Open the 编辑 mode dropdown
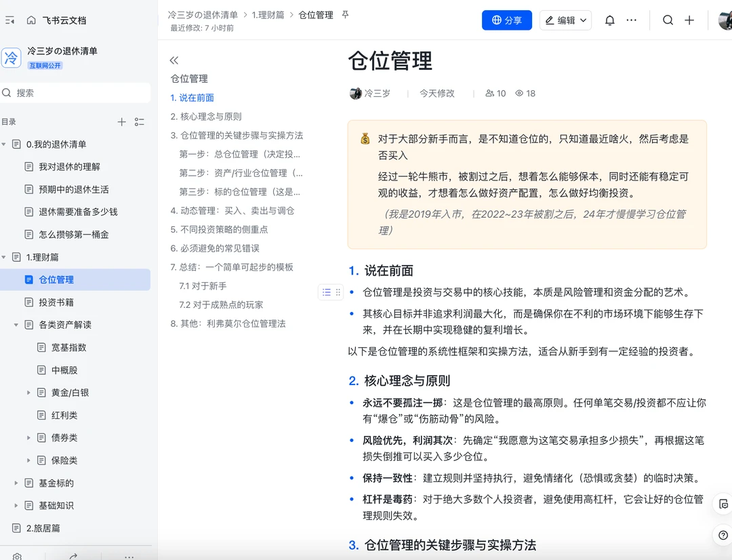The width and height of the screenshot is (732, 560). pos(566,20)
